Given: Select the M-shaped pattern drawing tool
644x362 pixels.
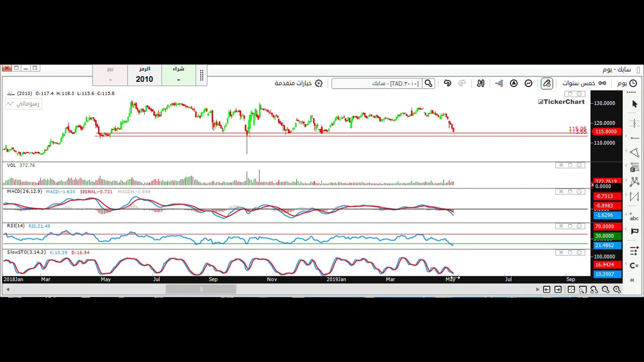Looking at the screenshot, I should [x=634, y=182].
